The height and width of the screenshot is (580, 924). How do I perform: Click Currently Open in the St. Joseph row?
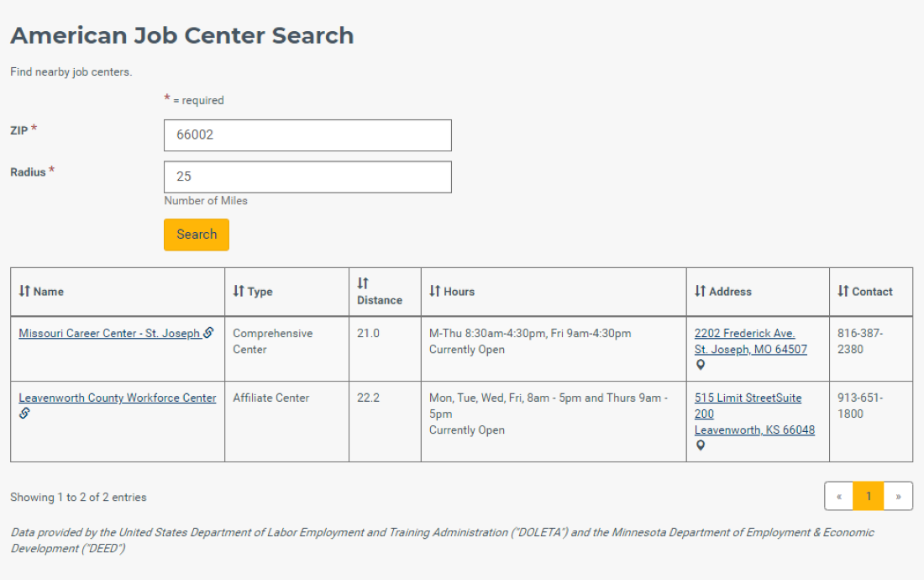[x=467, y=350]
